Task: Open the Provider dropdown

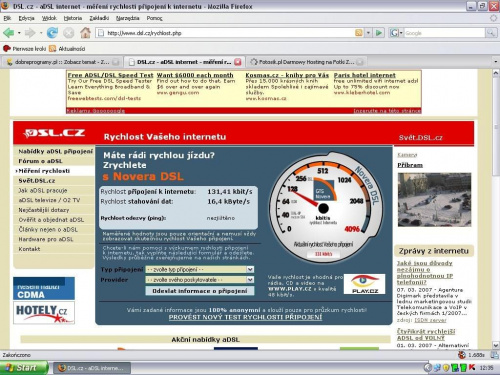Action: (x=200, y=280)
